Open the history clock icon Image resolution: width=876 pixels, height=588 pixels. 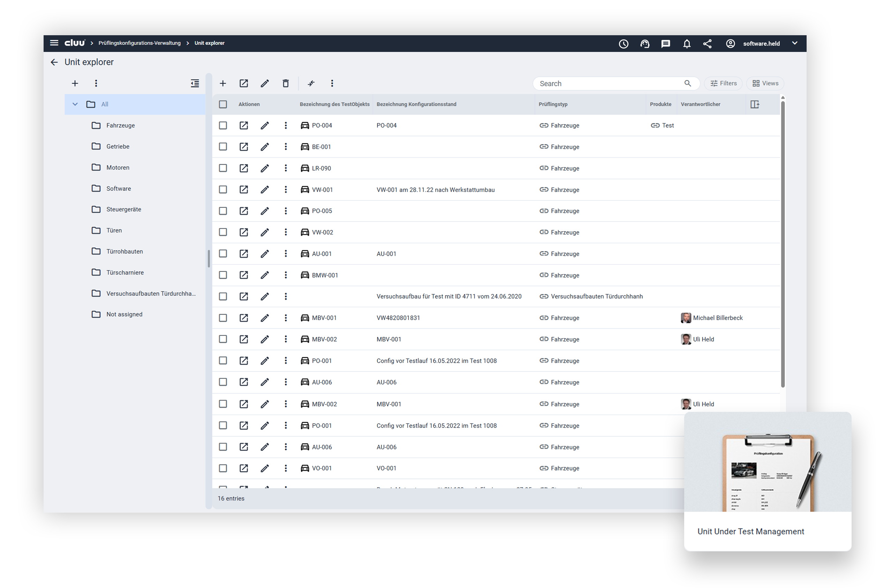[x=623, y=44]
